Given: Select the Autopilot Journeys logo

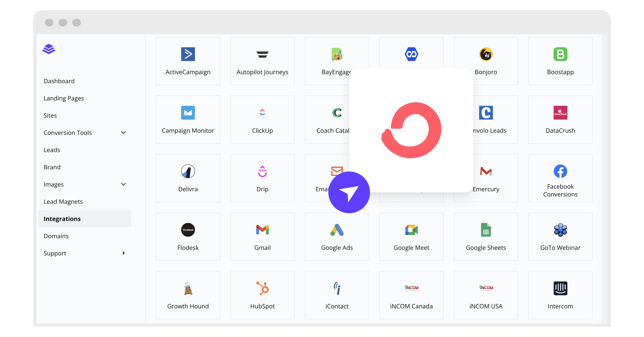Looking at the screenshot, I should pyautogui.click(x=262, y=54).
